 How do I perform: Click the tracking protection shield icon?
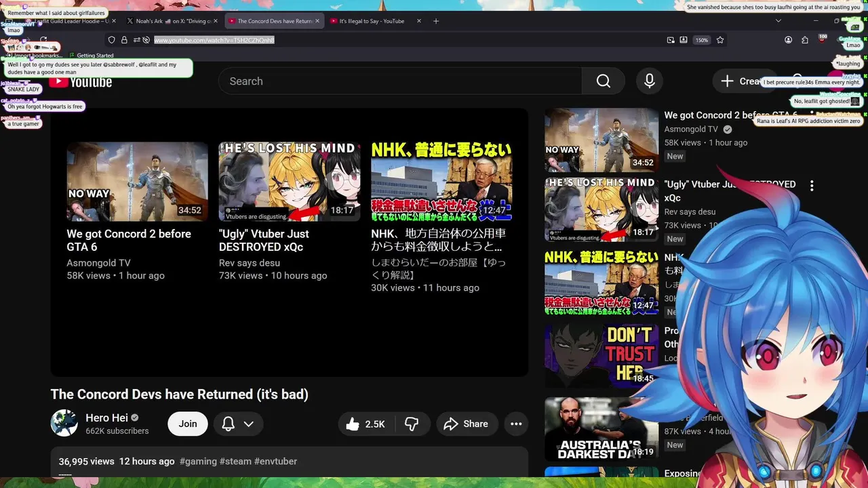112,40
